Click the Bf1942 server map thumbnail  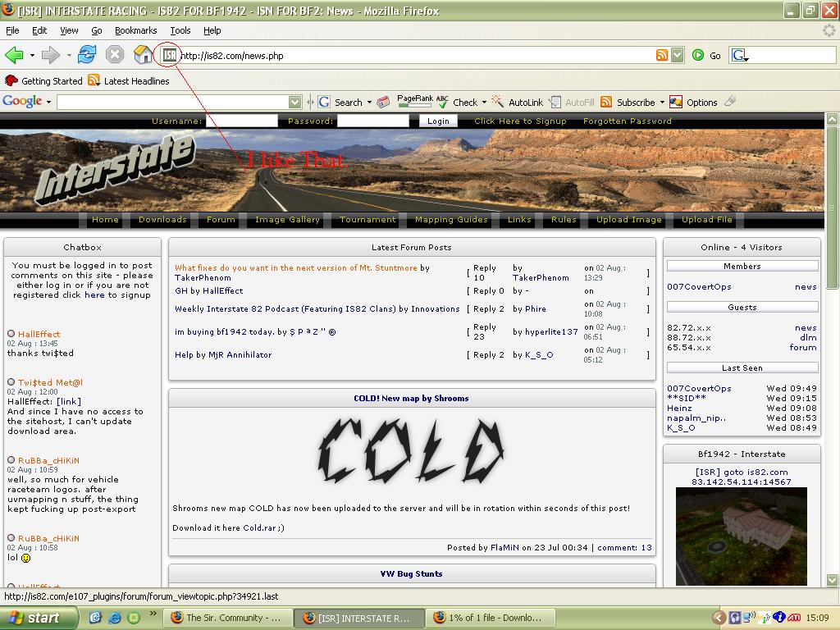pos(742,536)
